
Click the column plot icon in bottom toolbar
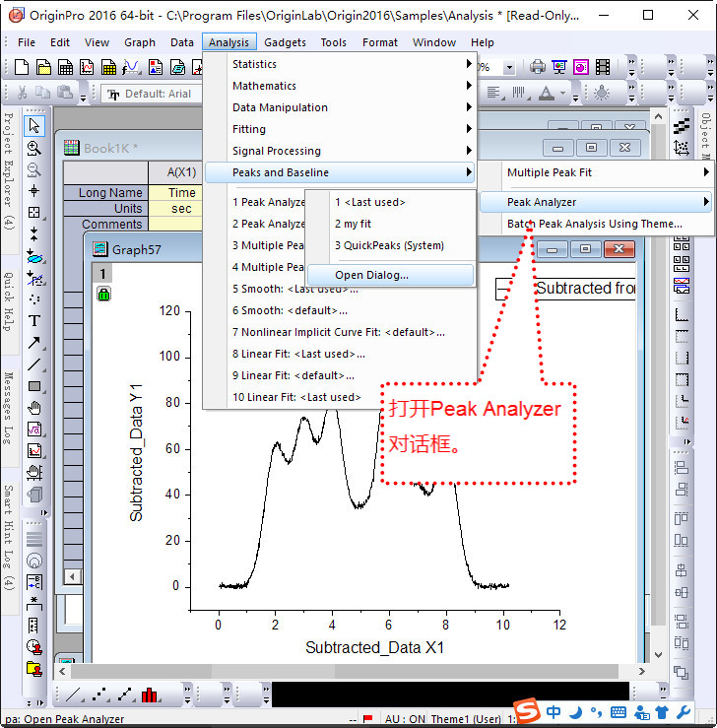click(149, 695)
